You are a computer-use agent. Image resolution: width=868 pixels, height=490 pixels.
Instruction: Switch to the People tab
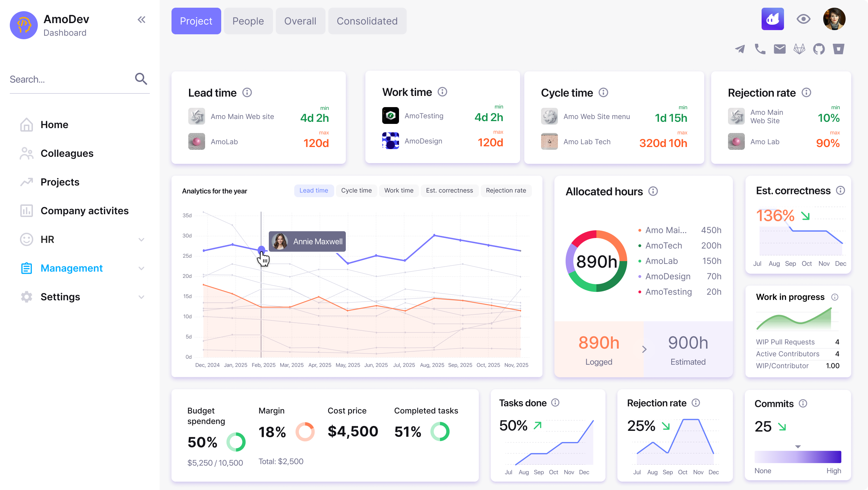(x=248, y=21)
